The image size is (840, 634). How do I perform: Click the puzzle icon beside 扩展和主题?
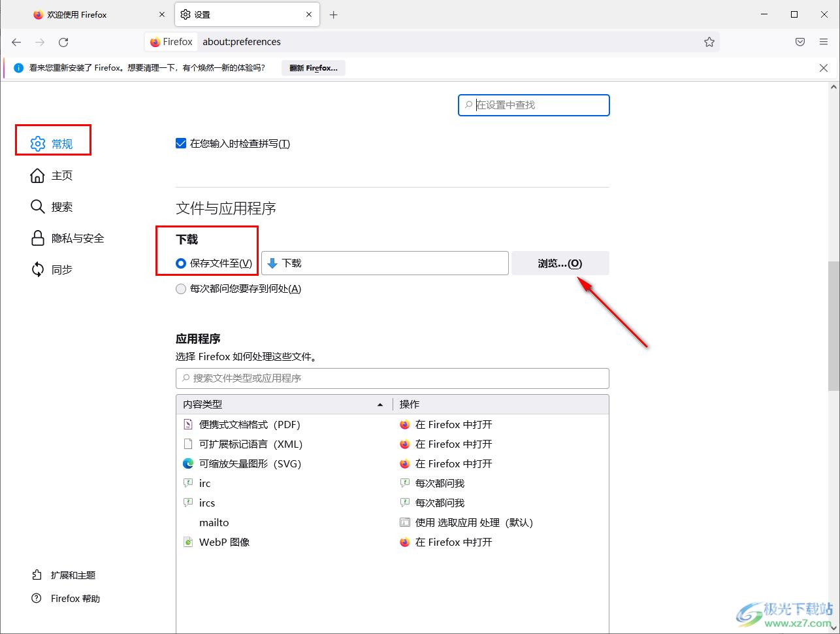(x=37, y=575)
